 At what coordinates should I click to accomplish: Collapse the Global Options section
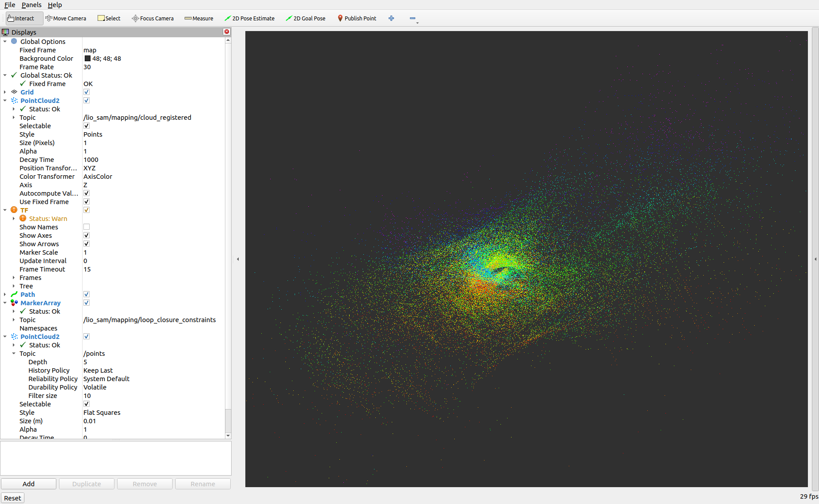(4, 41)
